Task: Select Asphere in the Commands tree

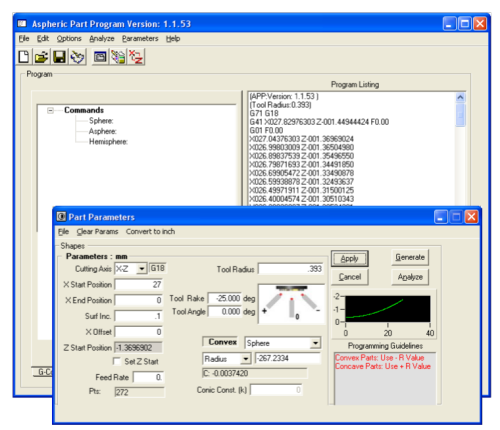Action: (x=103, y=131)
